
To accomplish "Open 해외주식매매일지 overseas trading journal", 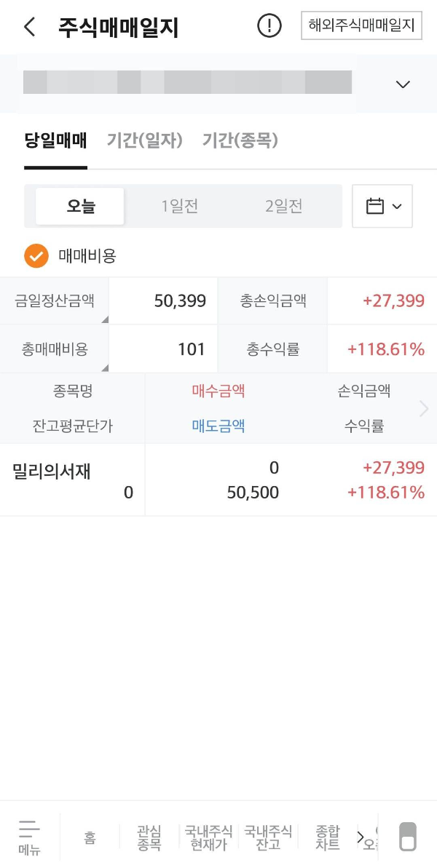I will (x=361, y=25).
